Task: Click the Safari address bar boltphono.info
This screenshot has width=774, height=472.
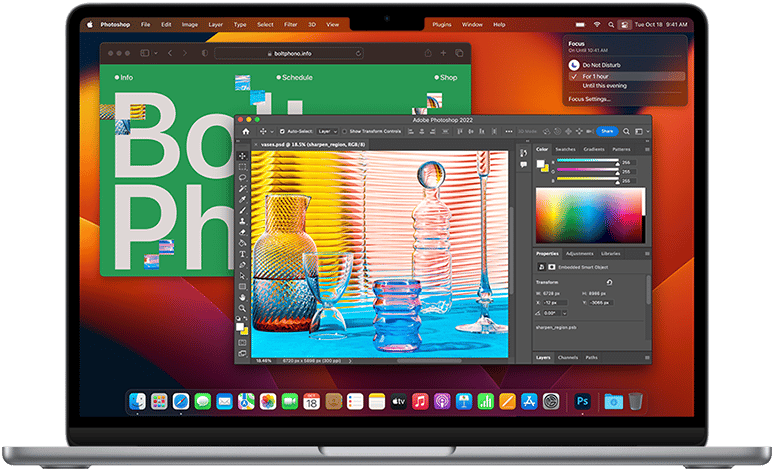Action: 289,53
